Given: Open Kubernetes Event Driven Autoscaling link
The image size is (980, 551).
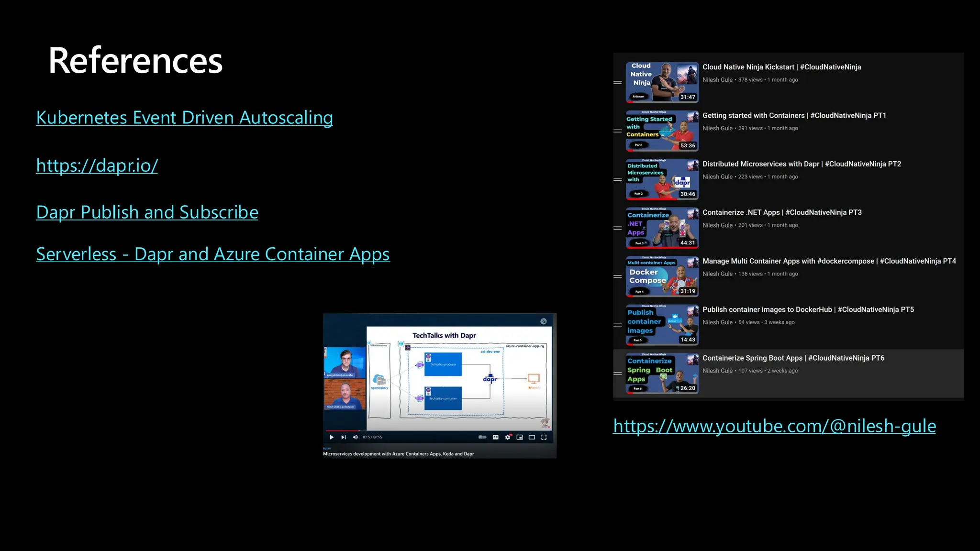Looking at the screenshot, I should (185, 118).
